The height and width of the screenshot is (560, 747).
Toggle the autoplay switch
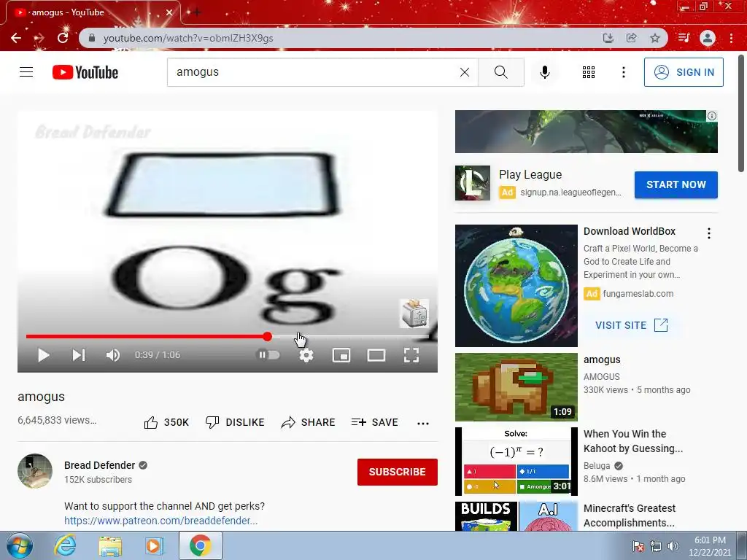coord(268,355)
